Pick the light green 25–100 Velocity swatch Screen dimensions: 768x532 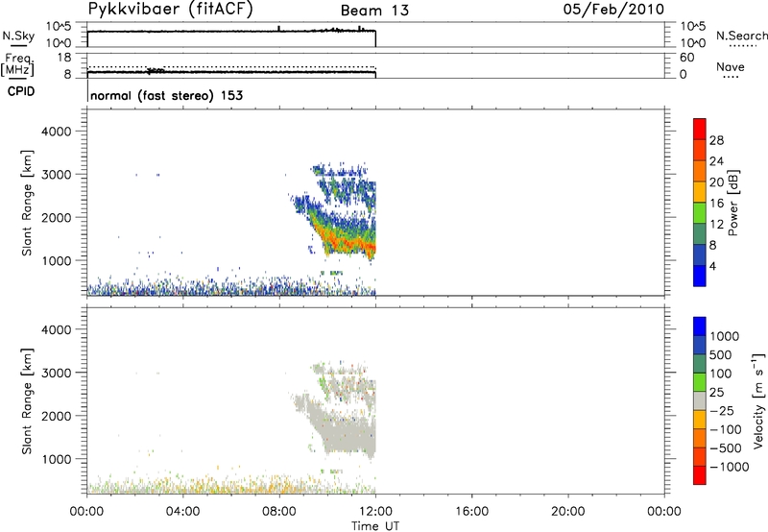(700, 382)
